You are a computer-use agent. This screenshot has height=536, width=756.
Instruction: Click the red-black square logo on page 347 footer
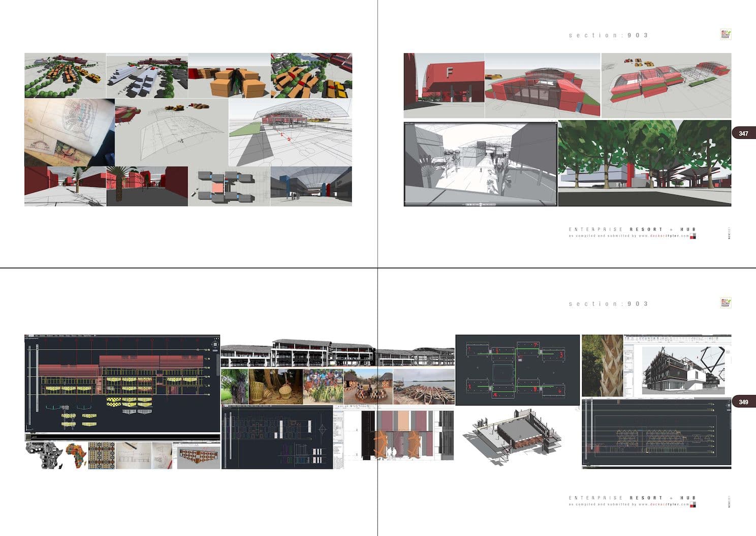pyautogui.click(x=692, y=236)
